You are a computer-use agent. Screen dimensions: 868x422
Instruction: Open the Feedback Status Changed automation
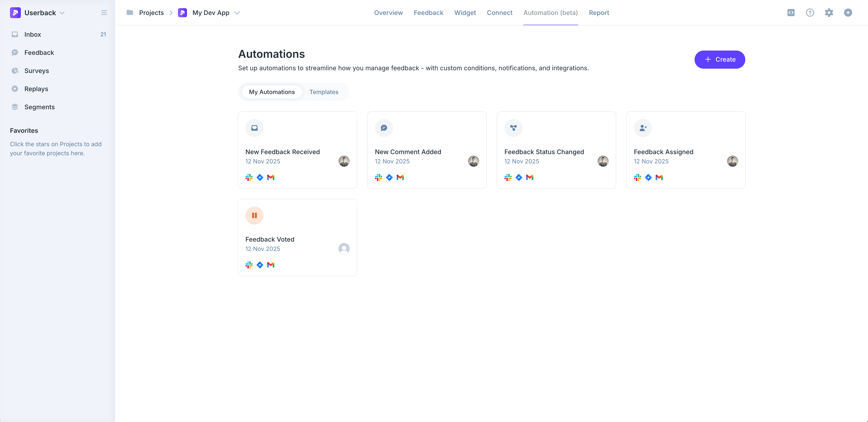(x=556, y=150)
